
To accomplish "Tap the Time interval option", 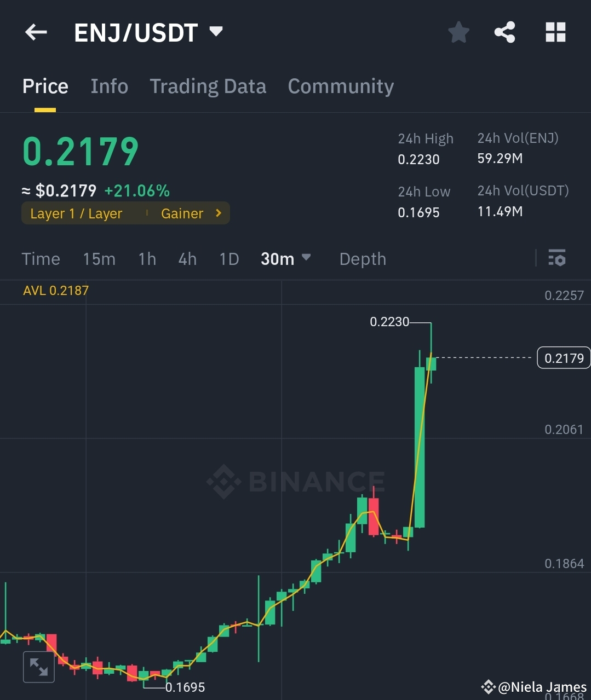I will 41,259.
